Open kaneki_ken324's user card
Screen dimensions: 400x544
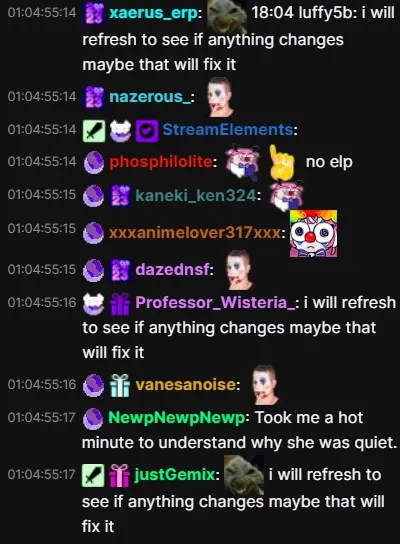pyautogui.click(x=196, y=195)
